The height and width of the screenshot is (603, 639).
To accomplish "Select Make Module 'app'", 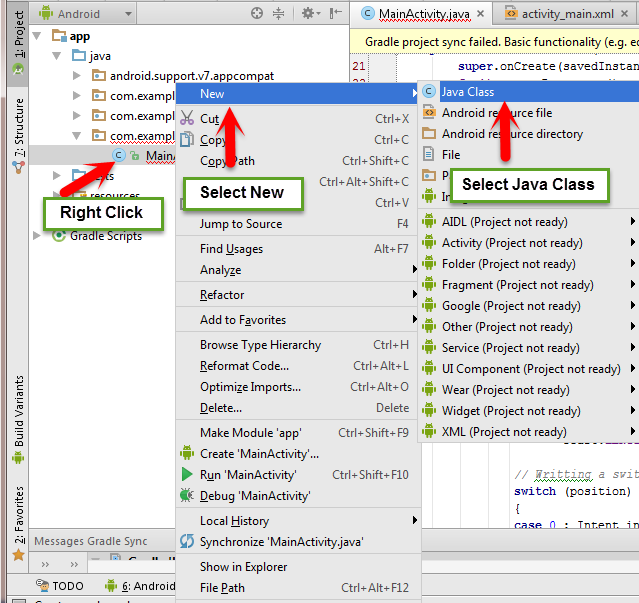I will click(297, 433).
